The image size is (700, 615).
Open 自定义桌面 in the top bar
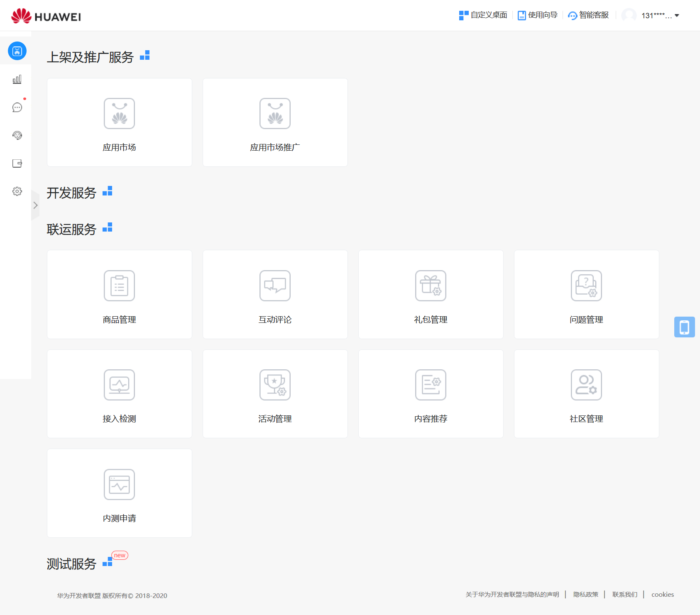[x=483, y=15]
